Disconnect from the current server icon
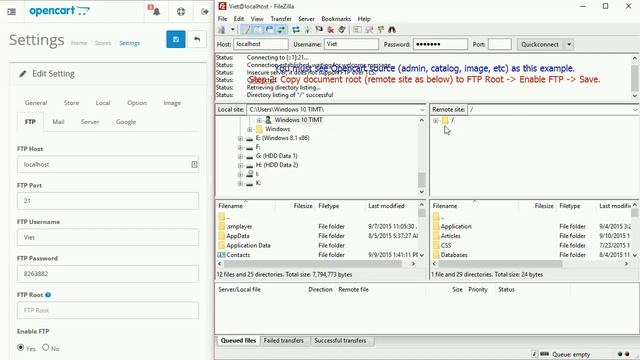640x360 pixels. point(331,30)
